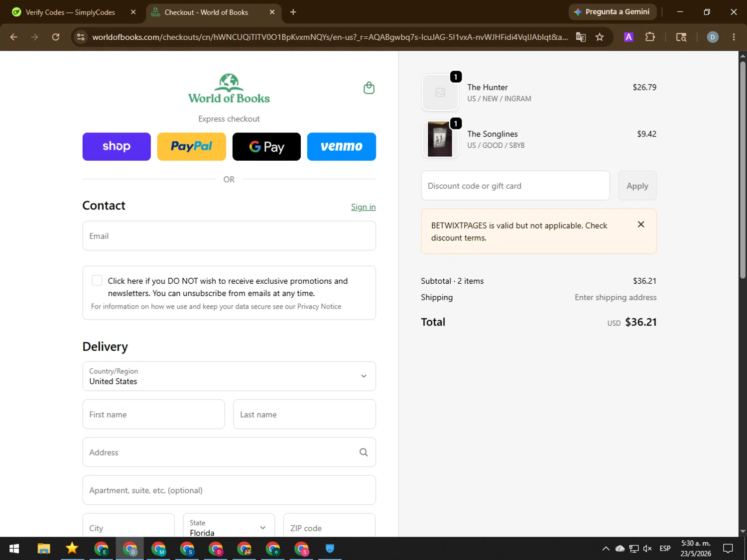
Task: Open the Country/Region dropdown
Action: (229, 376)
